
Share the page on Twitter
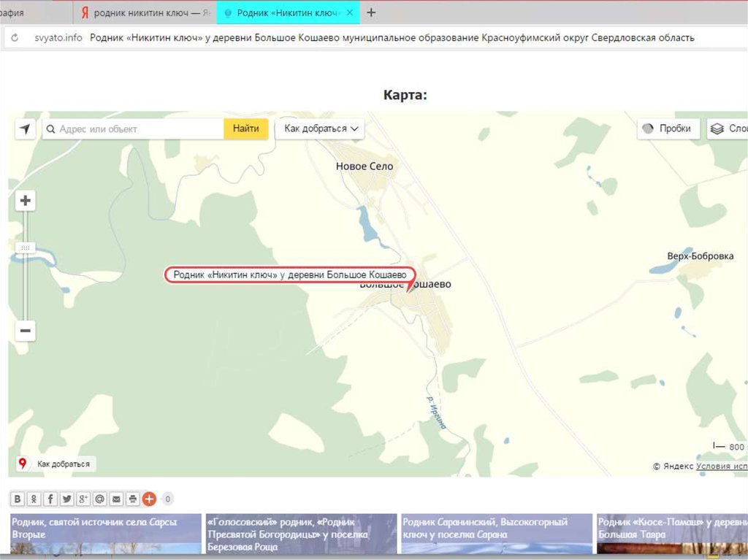point(67,499)
